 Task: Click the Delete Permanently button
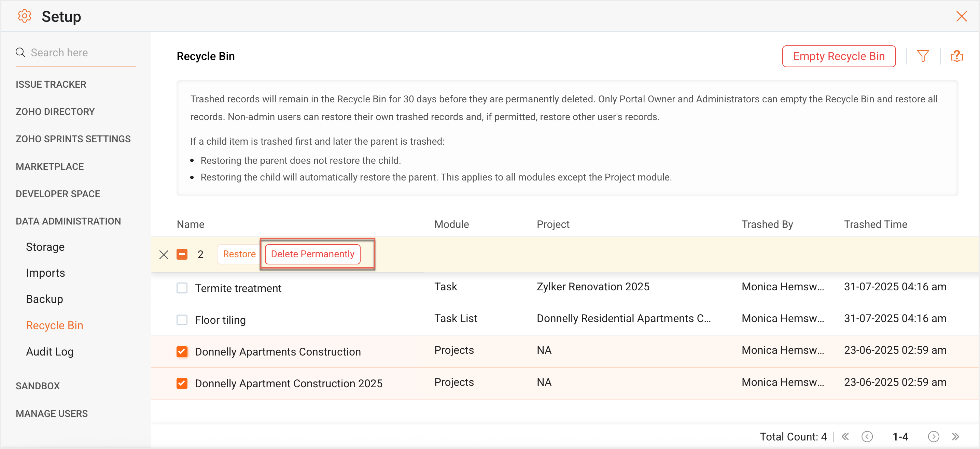coord(312,254)
